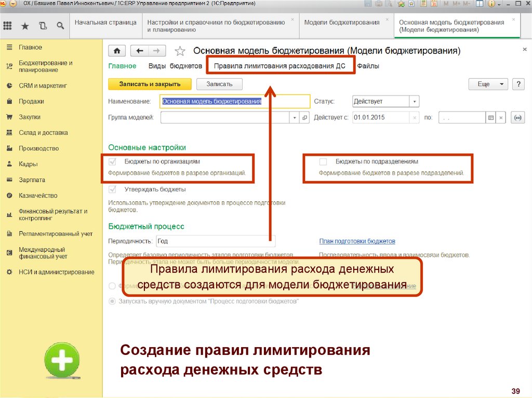Click Записать и закрыть
Image resolution: width=532 pixels, height=398 pixels.
pyautogui.click(x=150, y=84)
